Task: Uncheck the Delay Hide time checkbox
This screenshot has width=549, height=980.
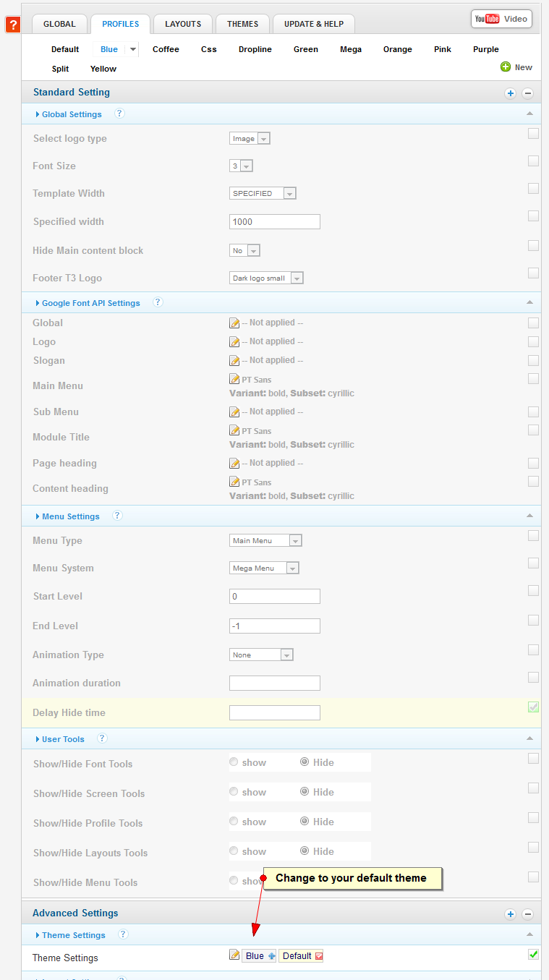Action: coord(533,707)
